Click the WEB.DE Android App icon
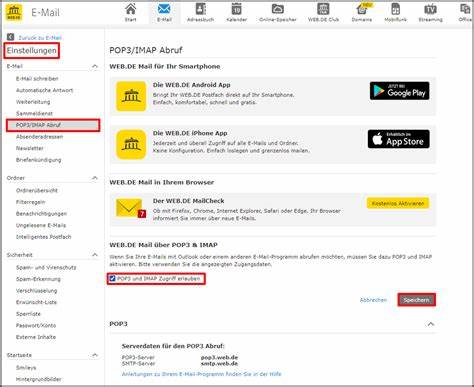This screenshot has height=387, width=474. click(x=131, y=96)
